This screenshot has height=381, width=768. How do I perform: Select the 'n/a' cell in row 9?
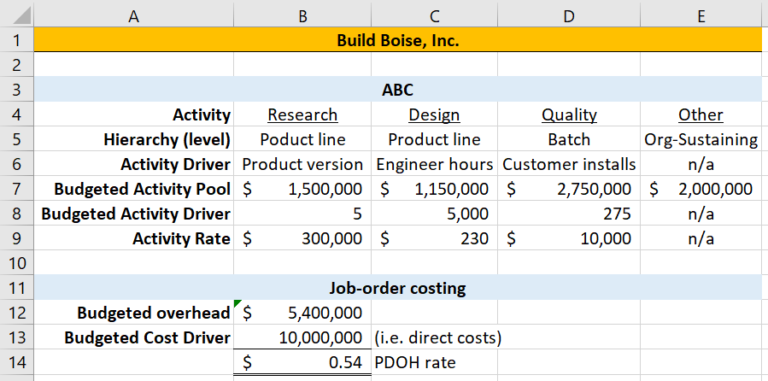(x=701, y=238)
